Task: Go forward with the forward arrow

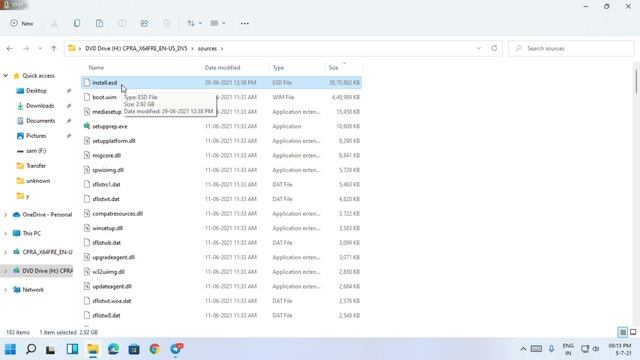Action: click(26, 49)
